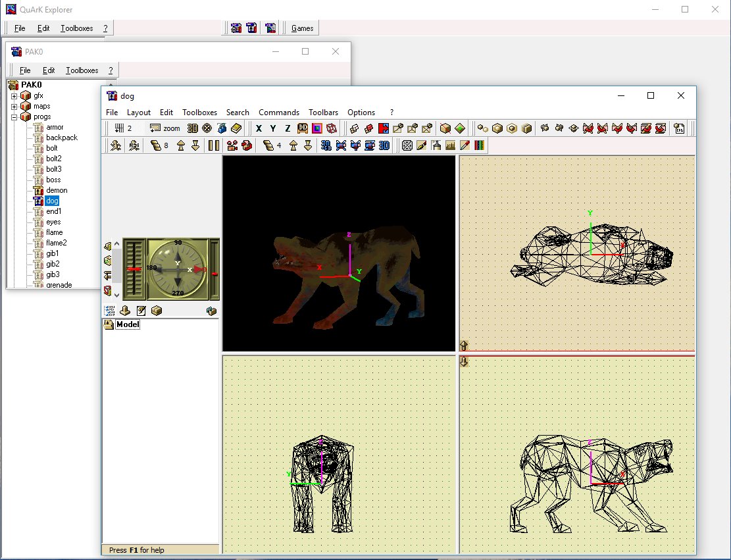This screenshot has height=560, width=731.
Task: Open the Commands menu in dog window
Action: tap(278, 113)
